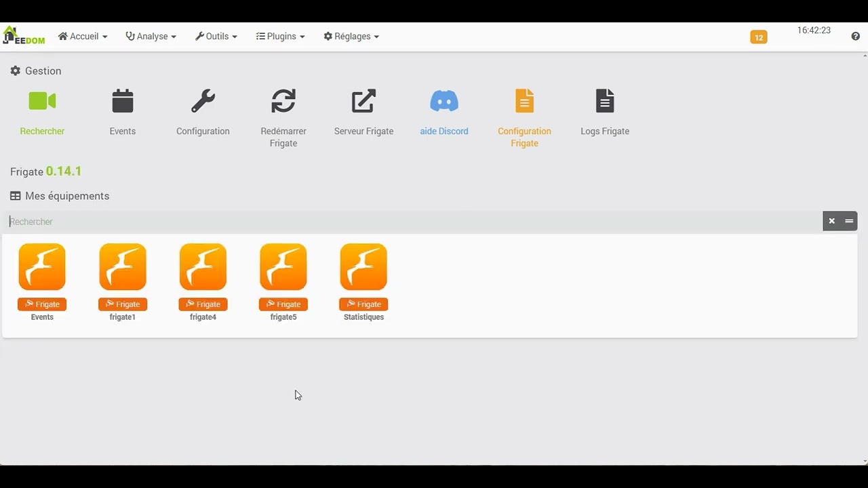Click the Gestion heading
Viewport: 868px width, 488px height.
[x=36, y=71]
